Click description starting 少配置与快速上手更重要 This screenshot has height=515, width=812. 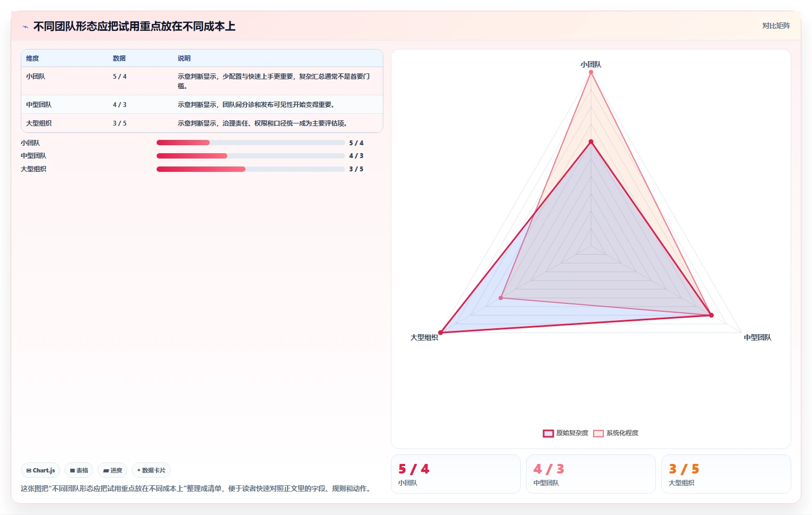274,81
